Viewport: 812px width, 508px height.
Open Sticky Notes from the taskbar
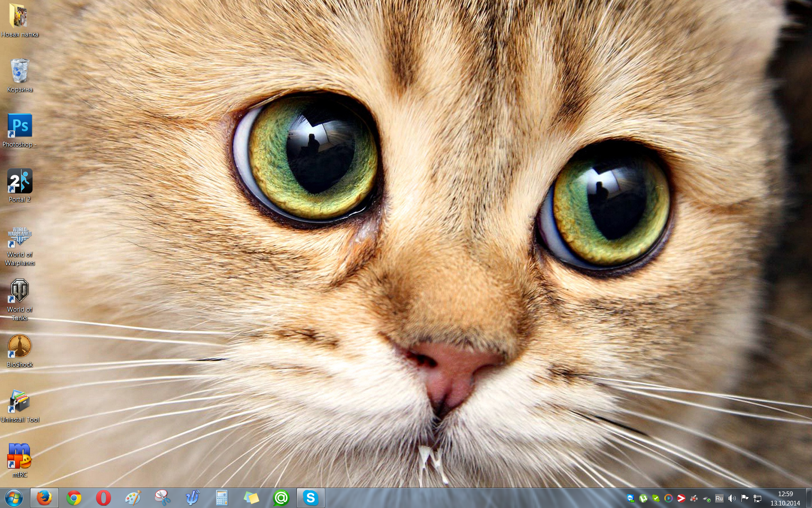tap(251, 498)
